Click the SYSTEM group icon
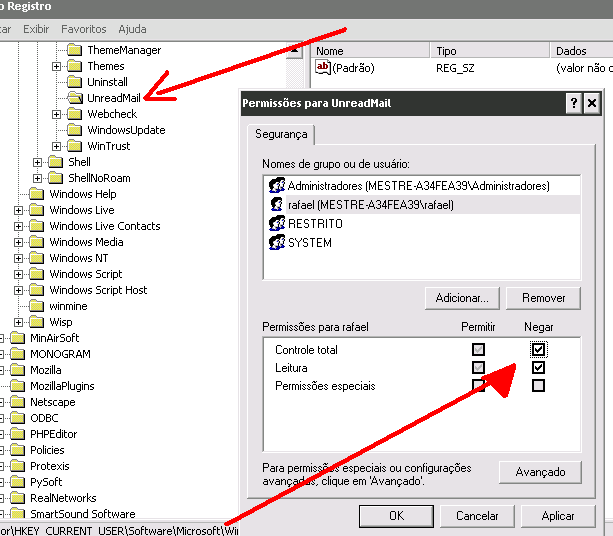 coord(277,243)
